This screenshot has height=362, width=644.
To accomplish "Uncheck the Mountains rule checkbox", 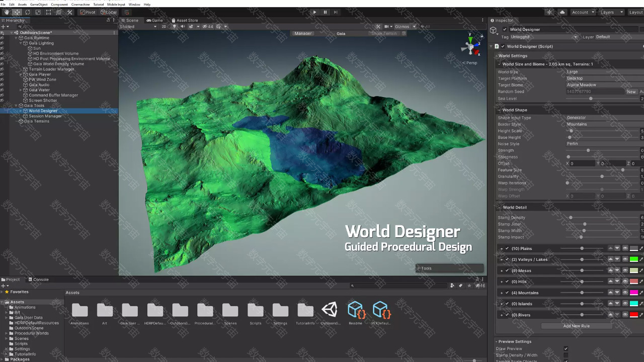I will point(507,293).
